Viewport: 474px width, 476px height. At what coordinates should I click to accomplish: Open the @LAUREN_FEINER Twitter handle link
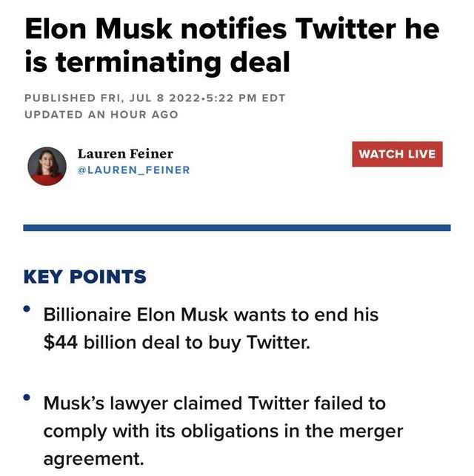click(133, 170)
